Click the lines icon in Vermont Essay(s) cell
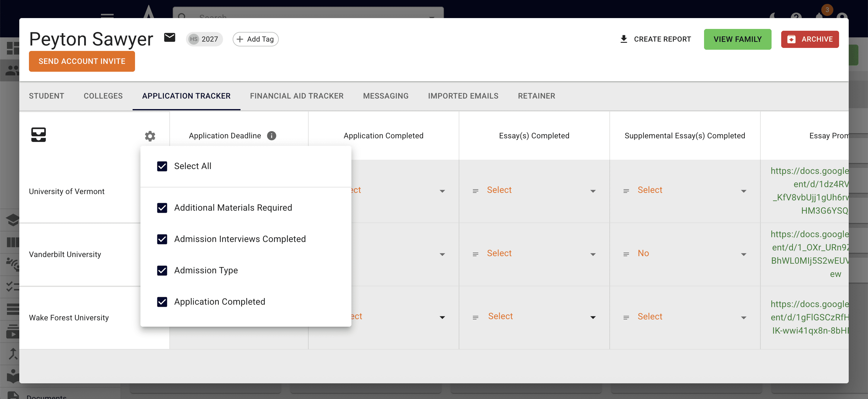The image size is (868, 399). [x=475, y=191]
